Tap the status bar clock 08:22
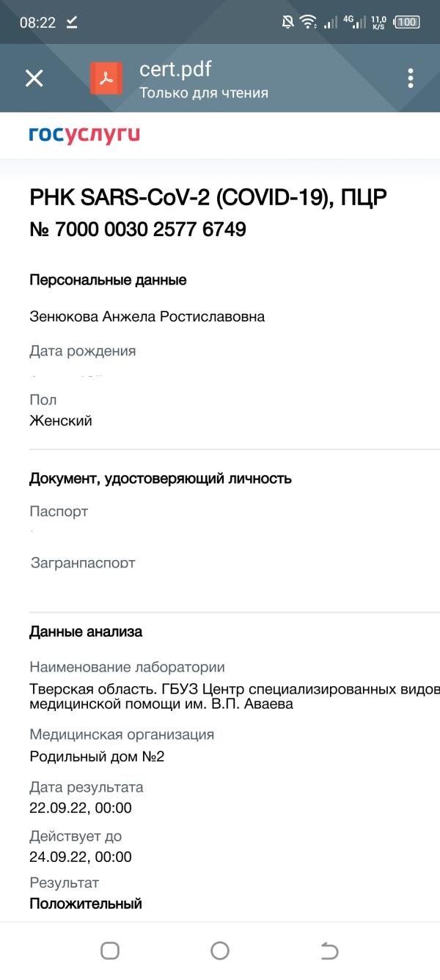 37,23
